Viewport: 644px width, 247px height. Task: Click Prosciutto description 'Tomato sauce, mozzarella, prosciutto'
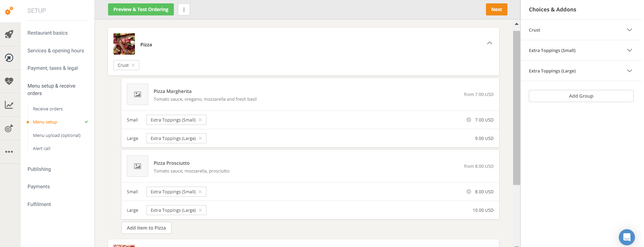(192, 171)
